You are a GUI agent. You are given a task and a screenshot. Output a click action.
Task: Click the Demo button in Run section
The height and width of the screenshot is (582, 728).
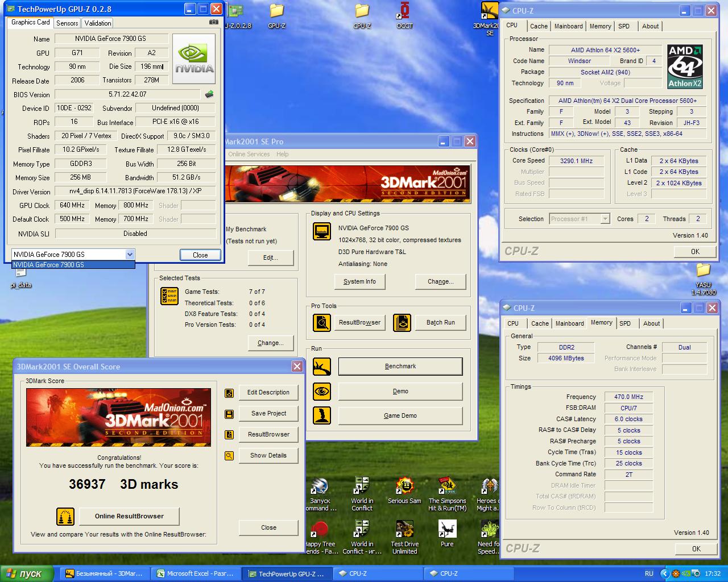(x=400, y=391)
